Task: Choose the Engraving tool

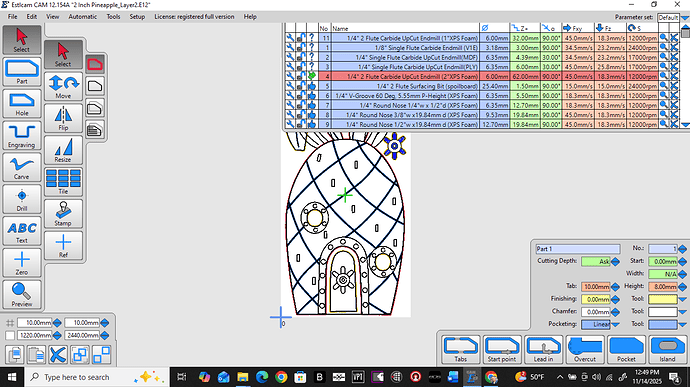Action: (x=22, y=136)
